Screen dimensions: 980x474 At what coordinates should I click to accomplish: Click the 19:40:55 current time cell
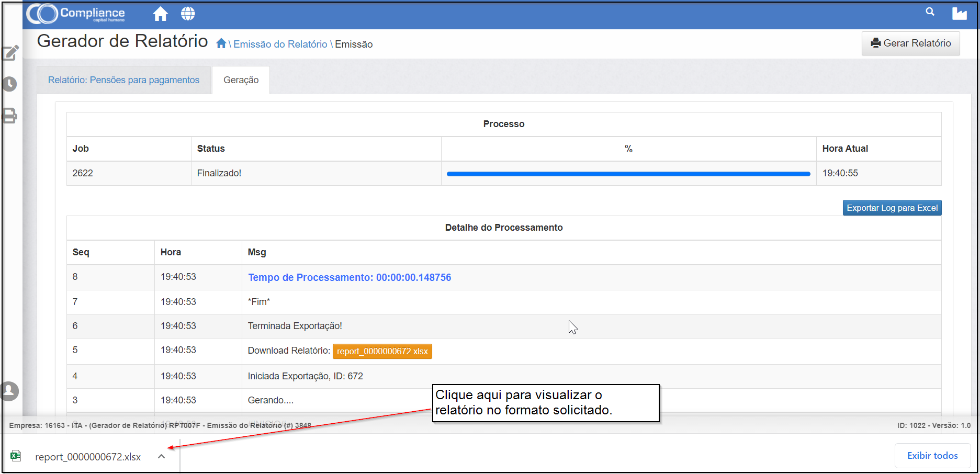tap(878, 173)
